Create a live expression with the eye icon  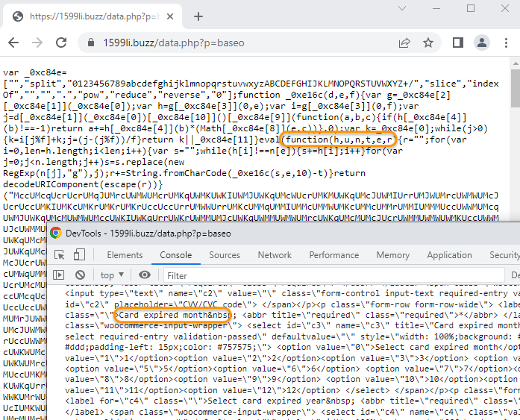(x=144, y=275)
